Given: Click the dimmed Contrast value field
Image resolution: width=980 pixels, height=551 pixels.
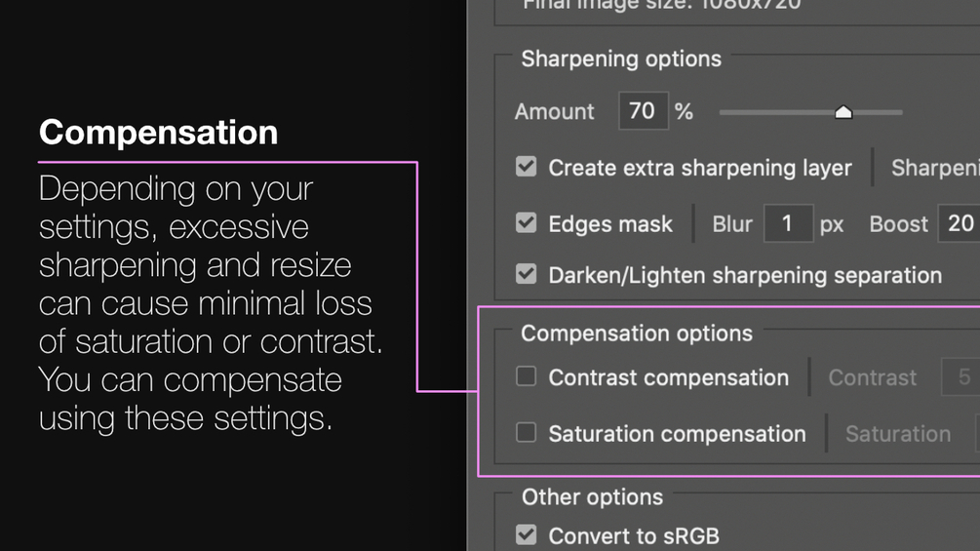Looking at the screenshot, I should coord(961,377).
